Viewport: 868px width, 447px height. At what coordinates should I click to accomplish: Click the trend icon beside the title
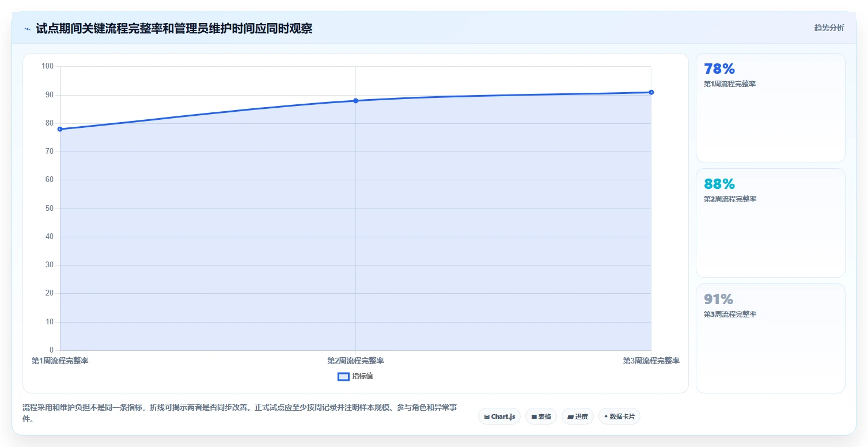pos(27,29)
